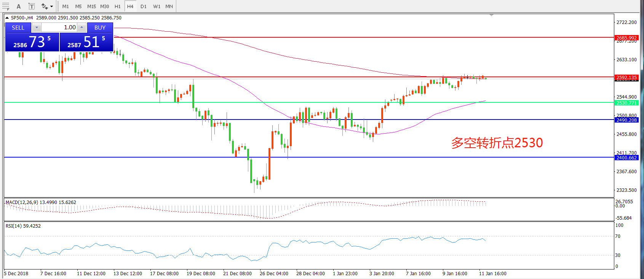The image size is (644, 279).
Task: Click the SELL button at 2586.73
Action: [x=32, y=42]
